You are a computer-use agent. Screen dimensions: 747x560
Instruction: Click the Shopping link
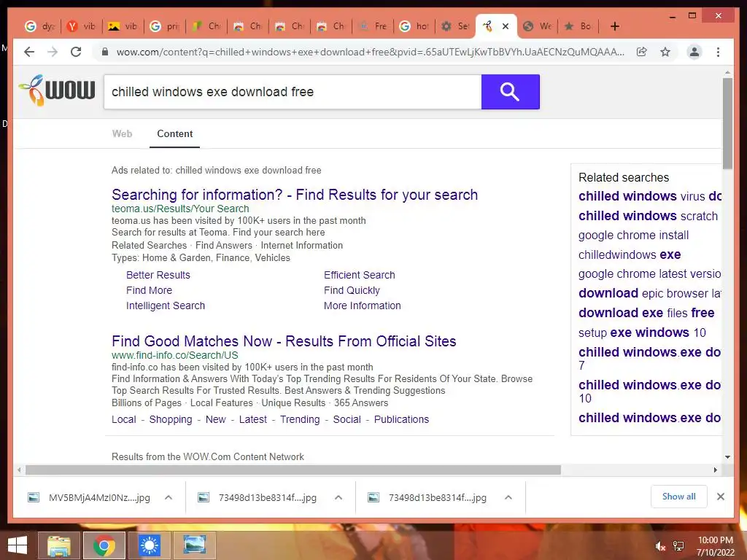pos(171,419)
